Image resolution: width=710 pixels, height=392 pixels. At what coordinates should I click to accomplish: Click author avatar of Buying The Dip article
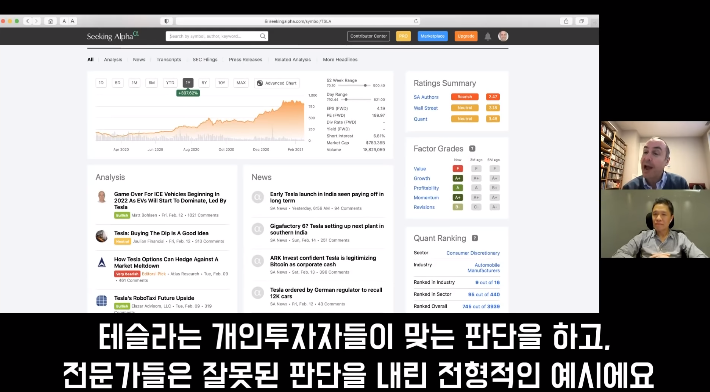tap(101, 236)
